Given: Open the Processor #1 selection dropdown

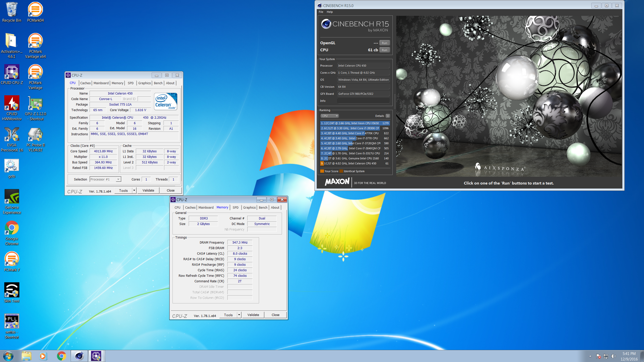Looking at the screenshot, I should (x=105, y=179).
